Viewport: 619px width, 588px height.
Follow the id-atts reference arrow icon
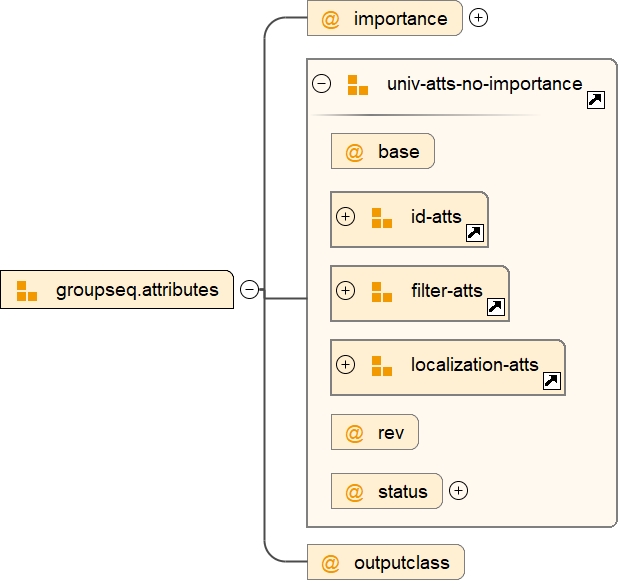(475, 233)
